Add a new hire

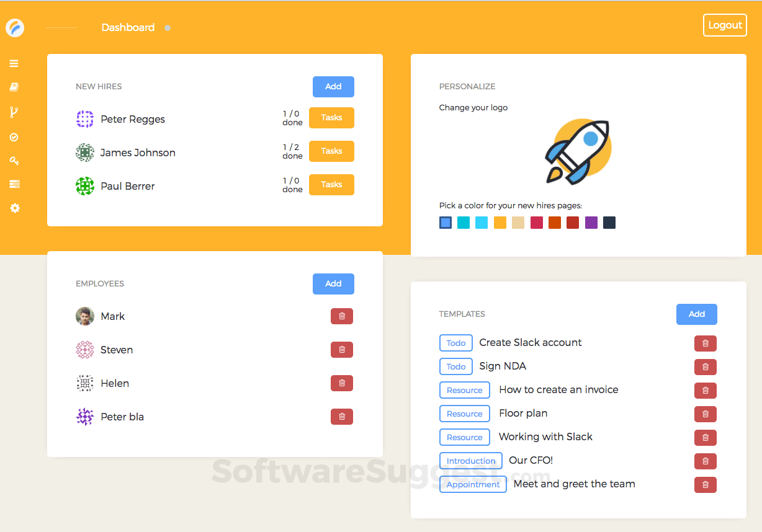click(x=333, y=87)
